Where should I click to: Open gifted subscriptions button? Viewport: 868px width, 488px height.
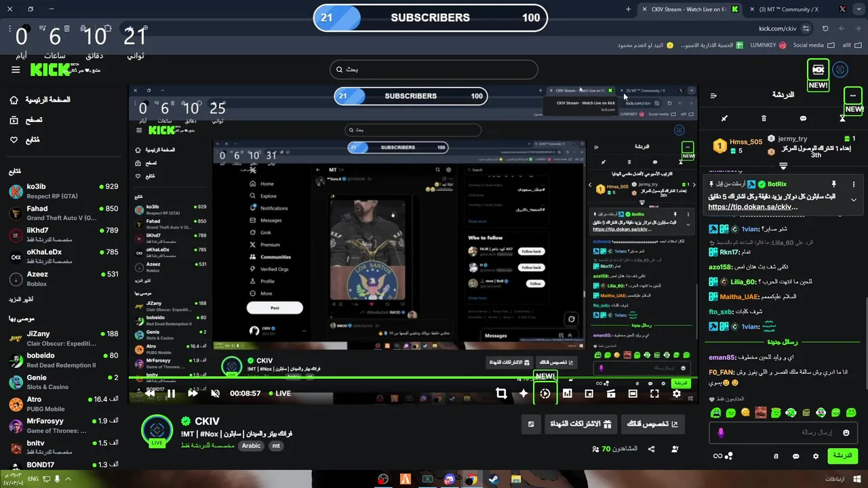click(581, 424)
